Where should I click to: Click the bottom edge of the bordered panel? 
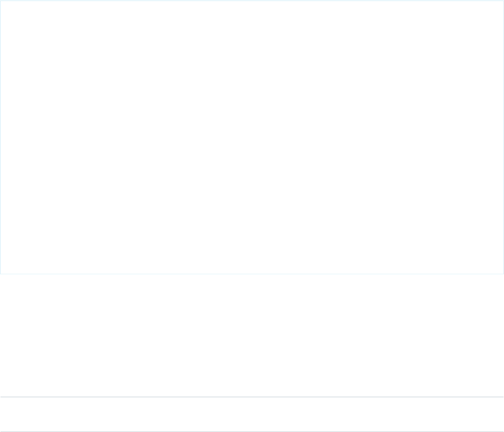252,273
